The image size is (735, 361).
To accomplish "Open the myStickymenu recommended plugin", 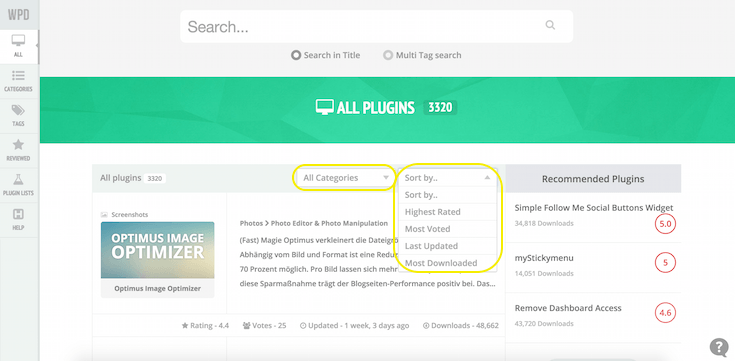I will tap(544, 258).
